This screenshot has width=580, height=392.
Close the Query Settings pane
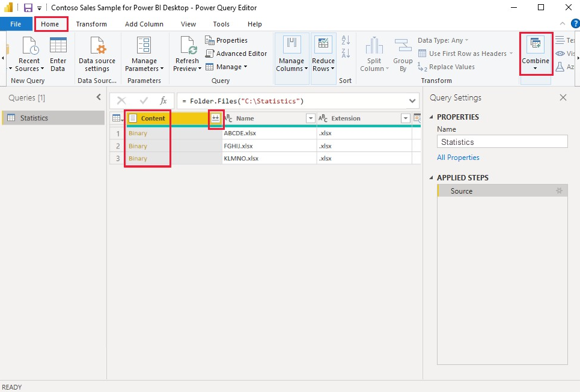coord(563,97)
